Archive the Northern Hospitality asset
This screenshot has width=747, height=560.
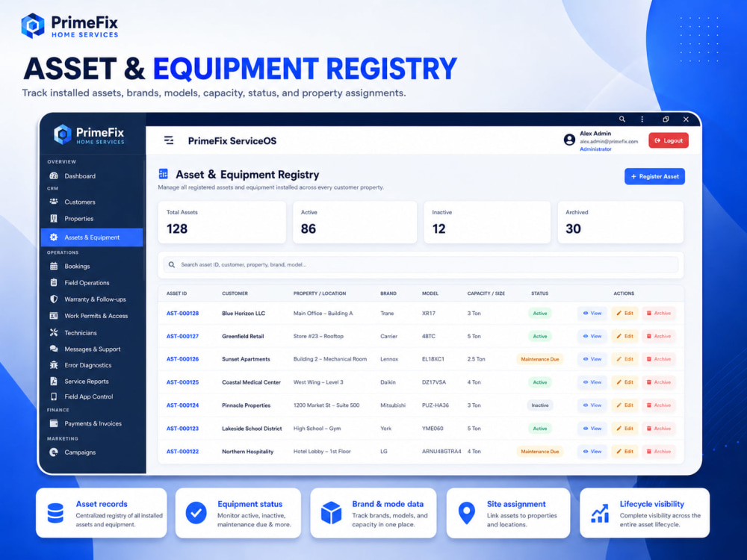coord(658,452)
